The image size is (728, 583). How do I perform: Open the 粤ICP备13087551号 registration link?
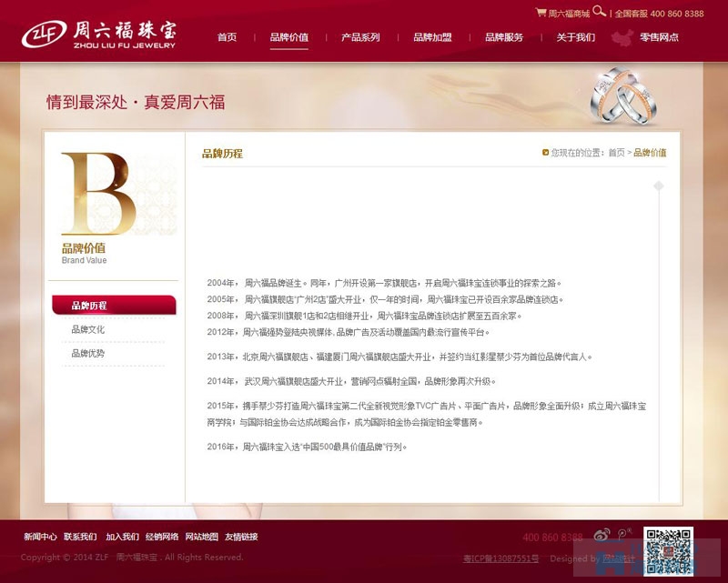coord(501,558)
